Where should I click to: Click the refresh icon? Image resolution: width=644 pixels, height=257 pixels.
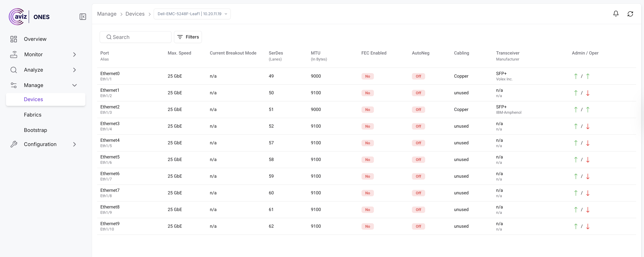(630, 14)
